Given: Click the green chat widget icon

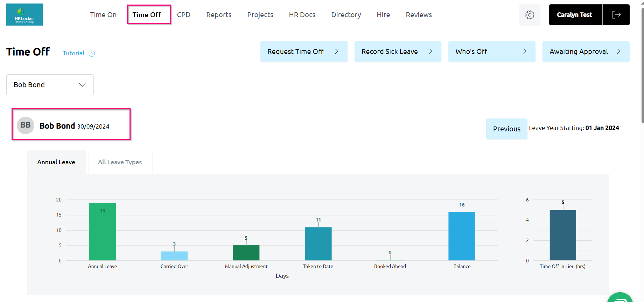Looking at the screenshot, I should [x=621, y=298].
